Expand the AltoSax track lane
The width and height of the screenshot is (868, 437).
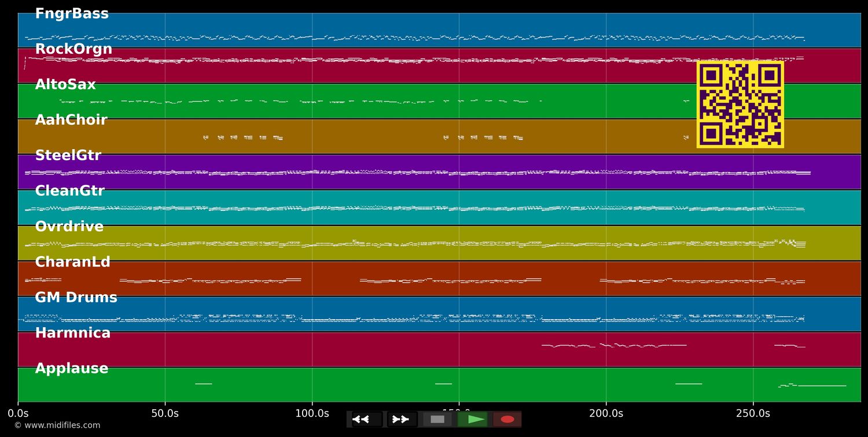pyautogui.click(x=65, y=84)
